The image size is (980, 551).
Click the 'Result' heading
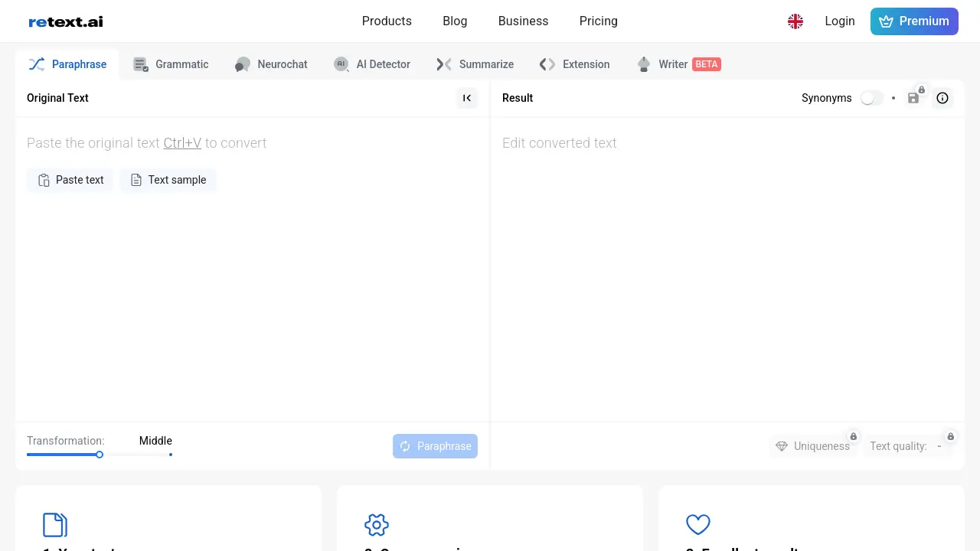[518, 98]
